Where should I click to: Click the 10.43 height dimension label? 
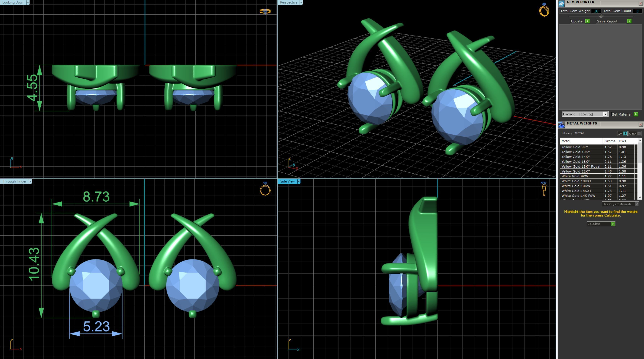pos(34,264)
